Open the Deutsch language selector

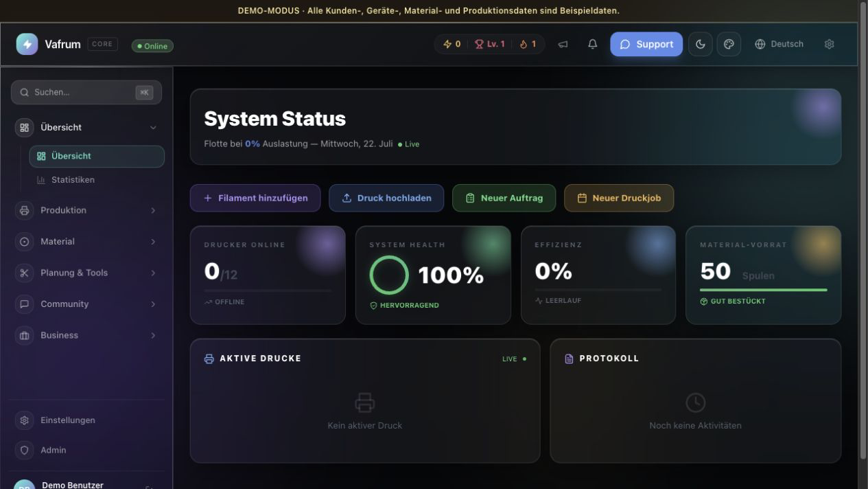pos(779,44)
